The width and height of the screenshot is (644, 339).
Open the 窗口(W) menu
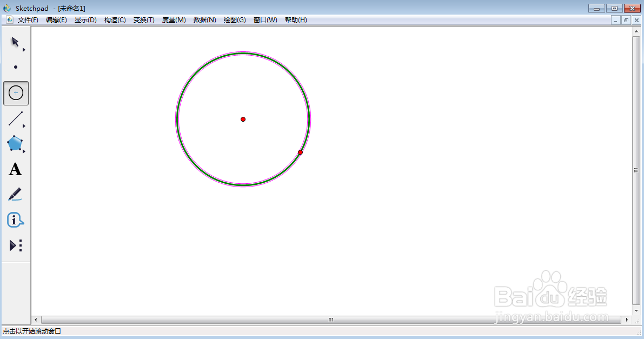[265, 19]
